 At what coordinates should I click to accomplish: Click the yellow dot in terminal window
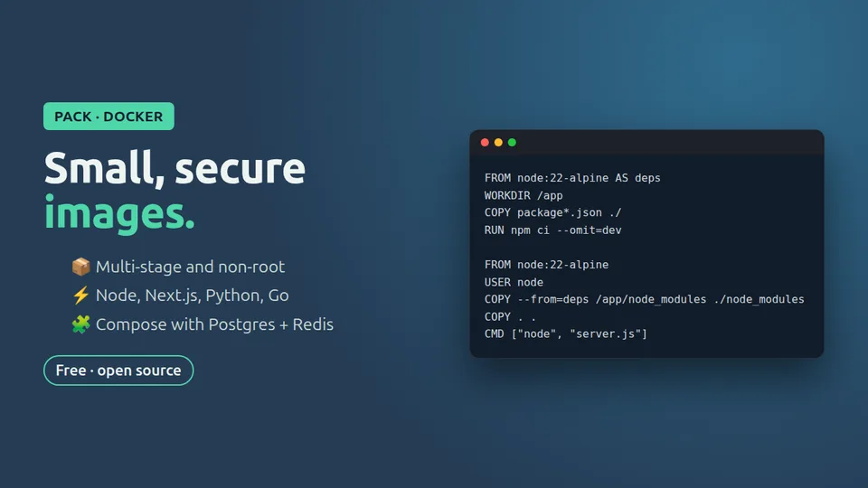498,143
